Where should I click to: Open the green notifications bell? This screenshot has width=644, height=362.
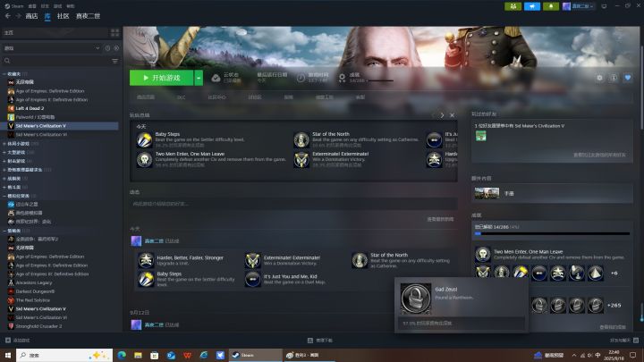[x=551, y=6]
